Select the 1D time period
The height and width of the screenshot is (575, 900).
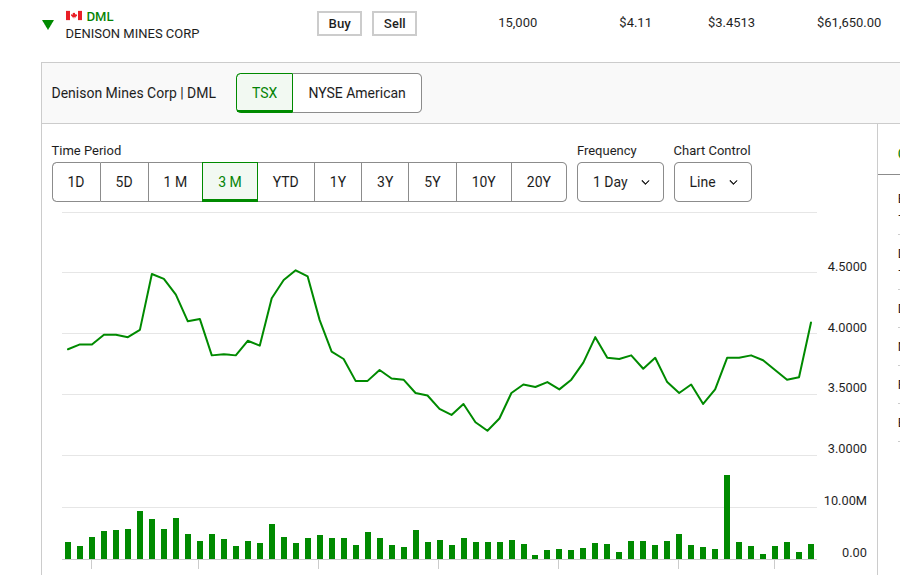tap(76, 182)
